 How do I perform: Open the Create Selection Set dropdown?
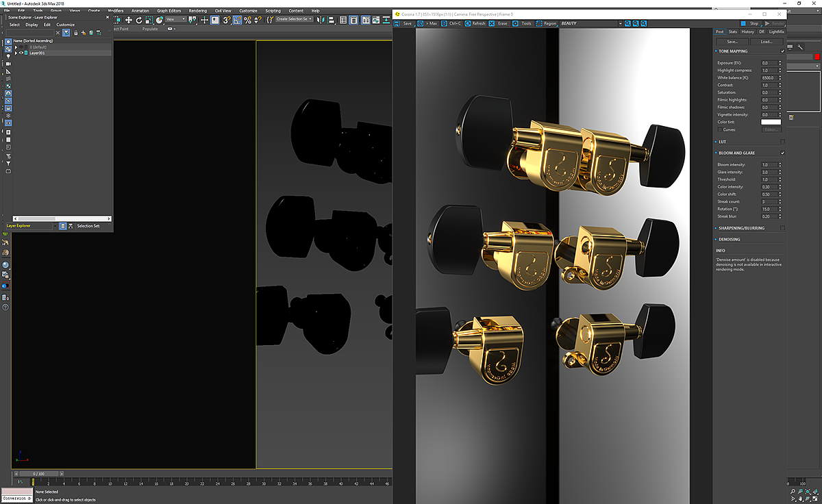click(x=294, y=20)
